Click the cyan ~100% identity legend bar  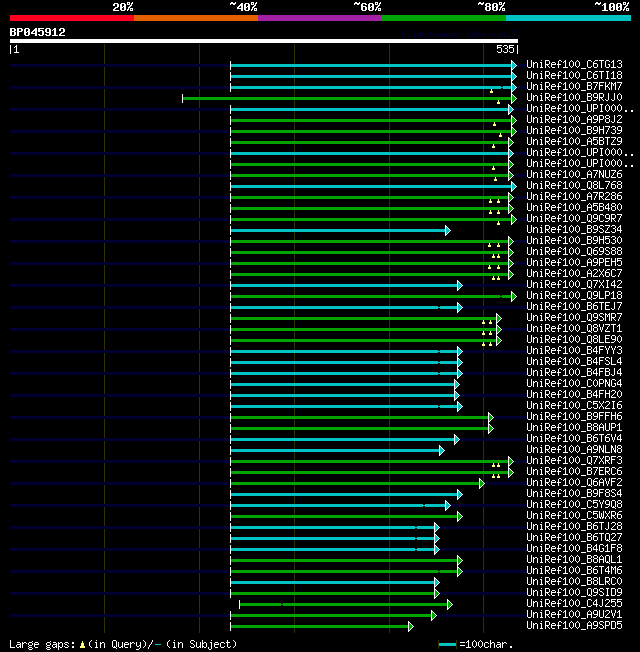(x=568, y=18)
